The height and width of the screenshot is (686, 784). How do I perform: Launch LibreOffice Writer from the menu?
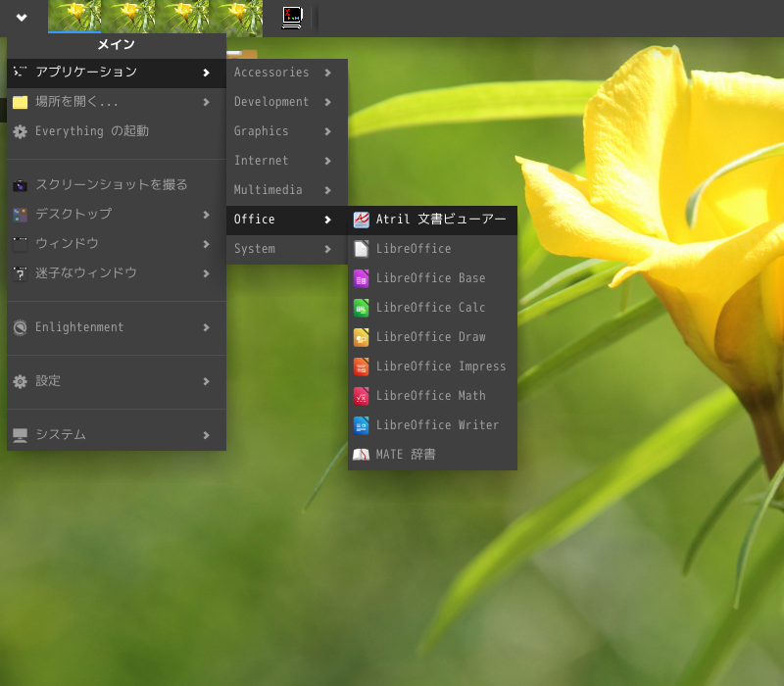(x=432, y=425)
